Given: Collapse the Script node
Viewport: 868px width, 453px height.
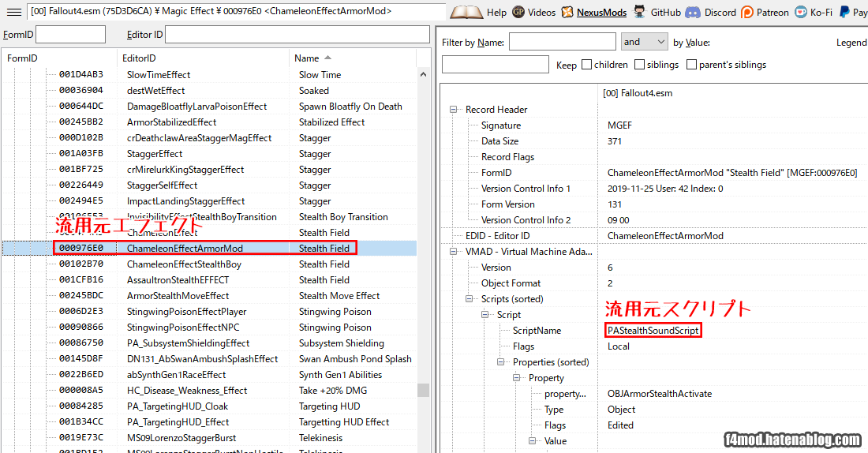Looking at the screenshot, I should 485,315.
